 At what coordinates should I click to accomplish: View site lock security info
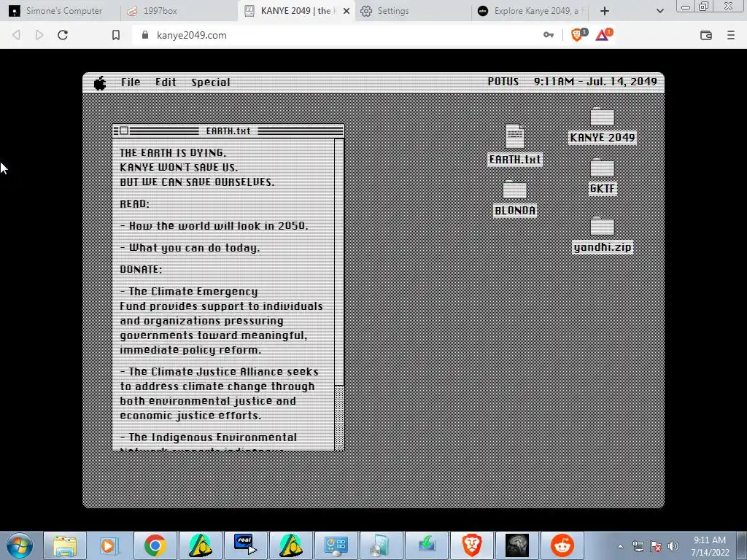click(x=145, y=35)
